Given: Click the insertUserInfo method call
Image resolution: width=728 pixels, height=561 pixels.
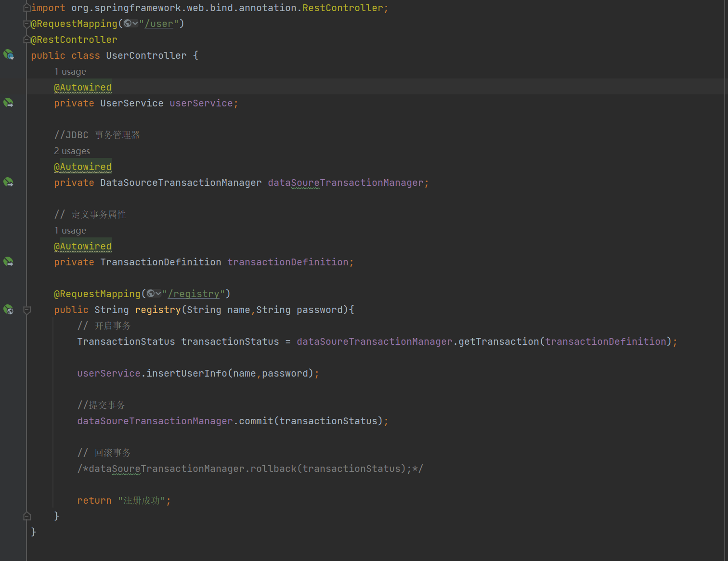Looking at the screenshot, I should pyautogui.click(x=187, y=373).
